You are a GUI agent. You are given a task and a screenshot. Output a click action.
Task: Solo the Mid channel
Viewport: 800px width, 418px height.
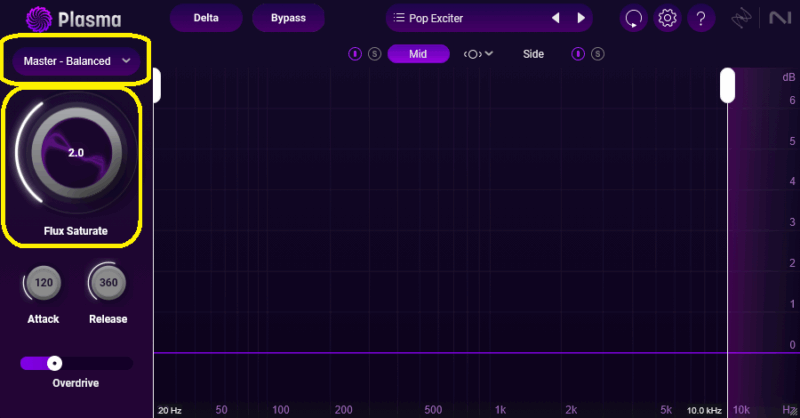pos(374,54)
